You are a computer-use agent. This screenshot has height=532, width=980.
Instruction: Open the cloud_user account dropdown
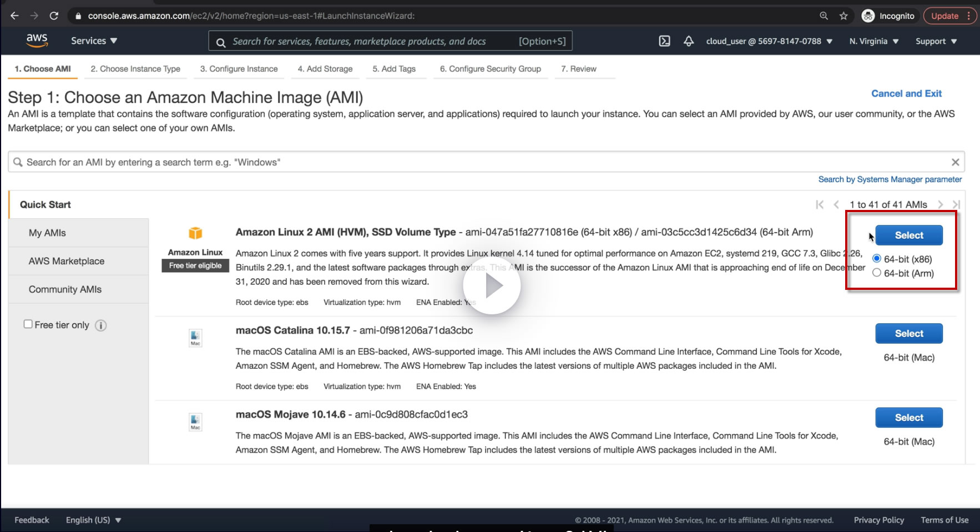pyautogui.click(x=769, y=41)
